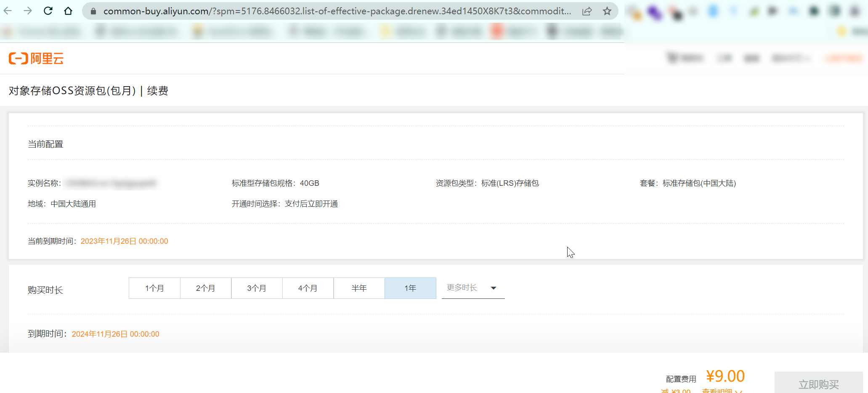
Task: Click current expiry 2023年11月26日 00:00:00
Action: pyautogui.click(x=124, y=241)
